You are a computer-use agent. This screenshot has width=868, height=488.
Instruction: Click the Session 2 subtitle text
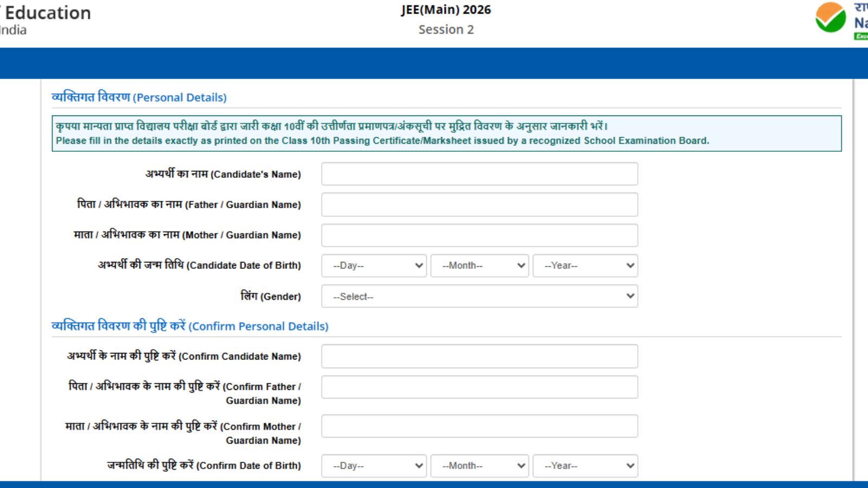coord(446,30)
